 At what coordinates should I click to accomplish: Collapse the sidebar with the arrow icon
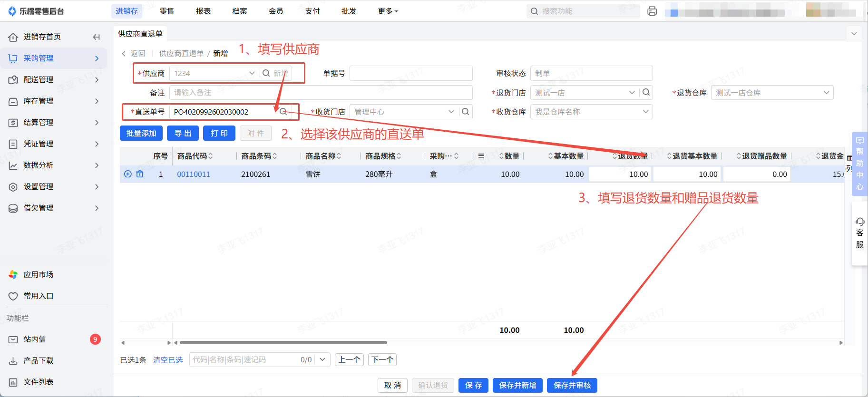pos(97,37)
